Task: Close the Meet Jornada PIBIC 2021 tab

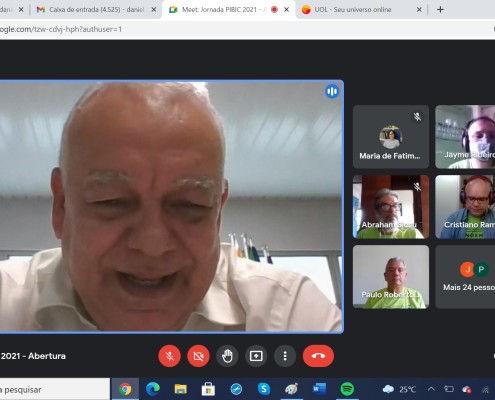Action: [286, 10]
